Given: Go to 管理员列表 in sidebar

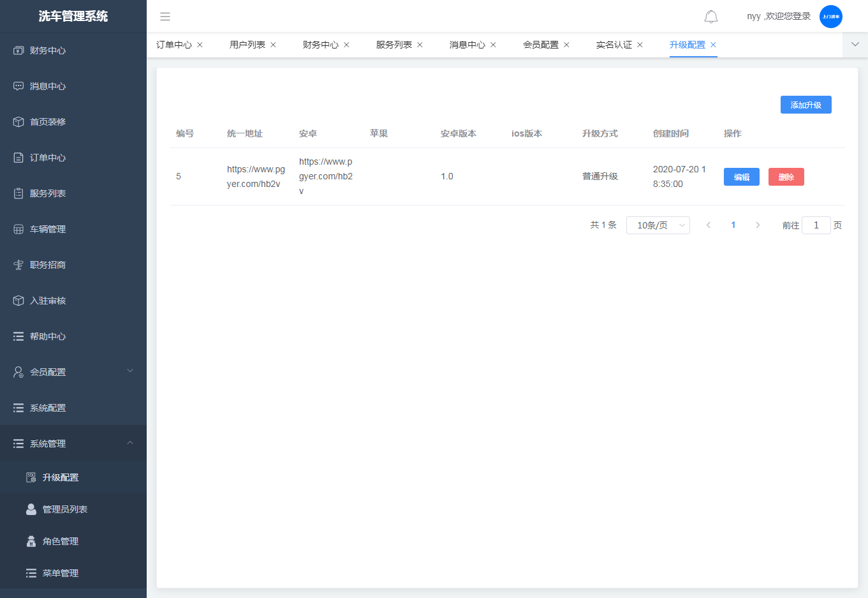Looking at the screenshot, I should click(64, 509).
